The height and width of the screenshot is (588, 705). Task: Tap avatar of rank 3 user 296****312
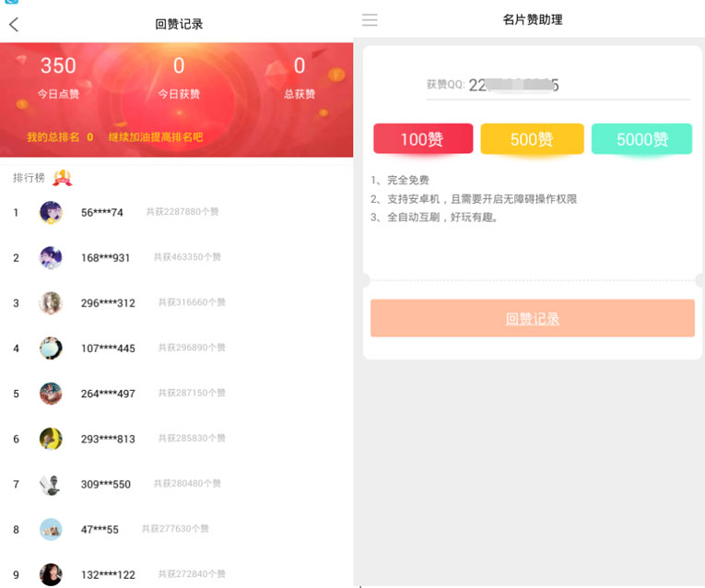[x=51, y=303]
